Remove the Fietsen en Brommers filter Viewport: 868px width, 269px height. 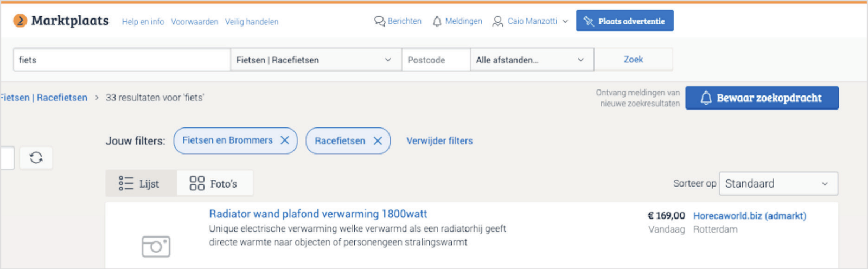[x=284, y=140]
